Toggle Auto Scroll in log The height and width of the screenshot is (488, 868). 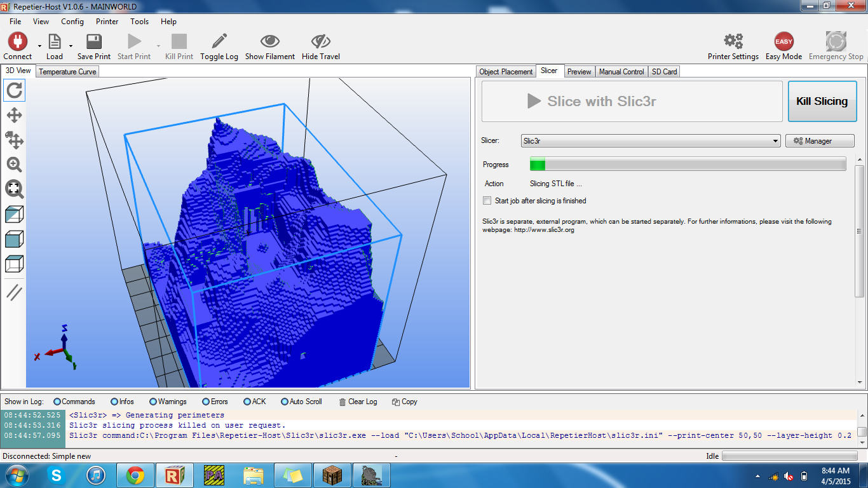click(x=285, y=402)
